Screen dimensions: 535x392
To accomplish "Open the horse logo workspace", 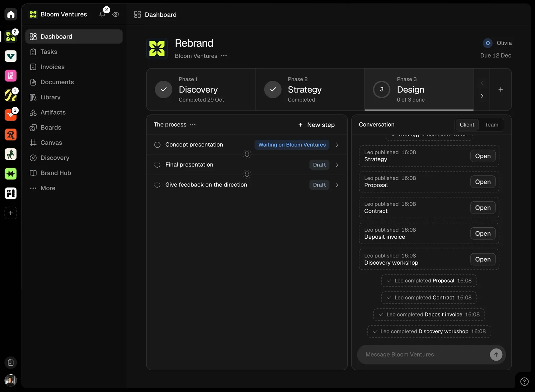I will coord(11,154).
